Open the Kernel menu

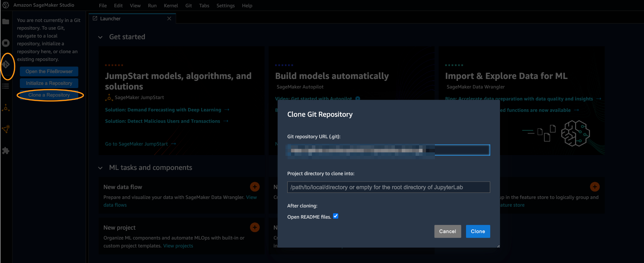[171, 6]
